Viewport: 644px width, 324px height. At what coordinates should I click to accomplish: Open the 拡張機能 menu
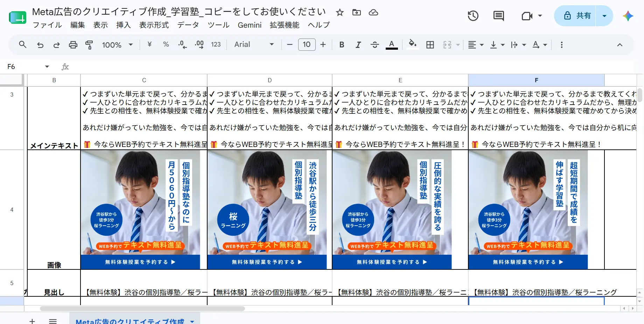pyautogui.click(x=285, y=25)
